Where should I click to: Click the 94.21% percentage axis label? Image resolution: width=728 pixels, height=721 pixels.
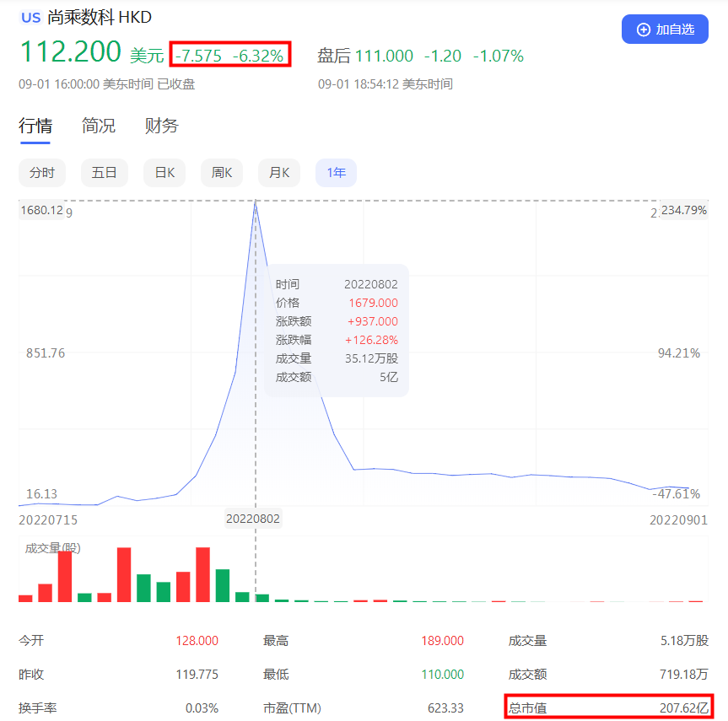point(679,353)
